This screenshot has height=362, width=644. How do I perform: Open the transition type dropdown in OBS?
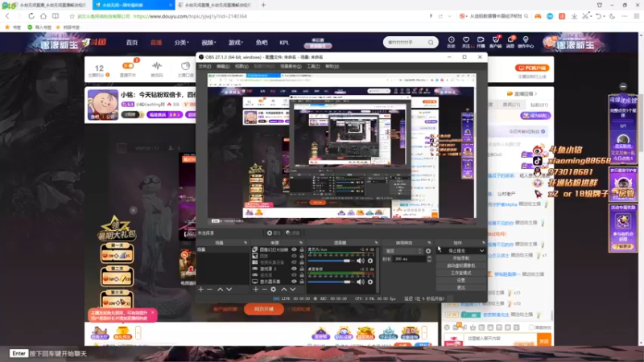click(x=403, y=251)
